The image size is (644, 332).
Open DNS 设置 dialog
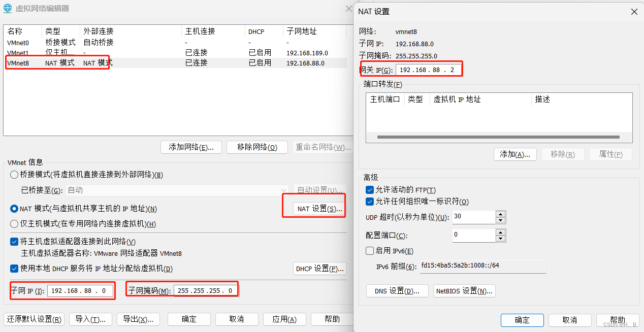(397, 291)
